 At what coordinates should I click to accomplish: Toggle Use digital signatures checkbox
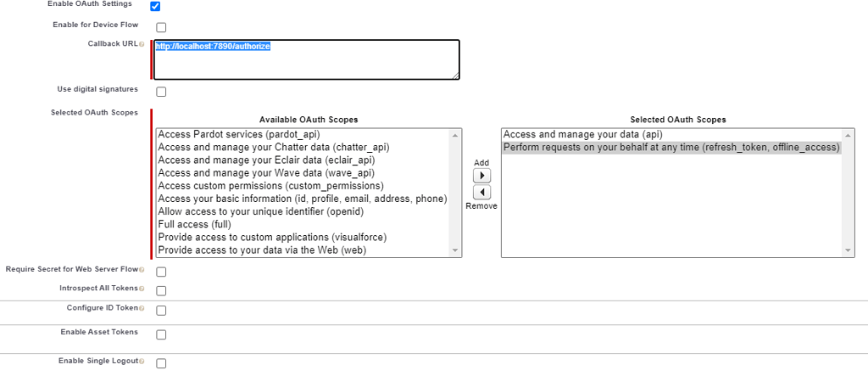coord(161,92)
